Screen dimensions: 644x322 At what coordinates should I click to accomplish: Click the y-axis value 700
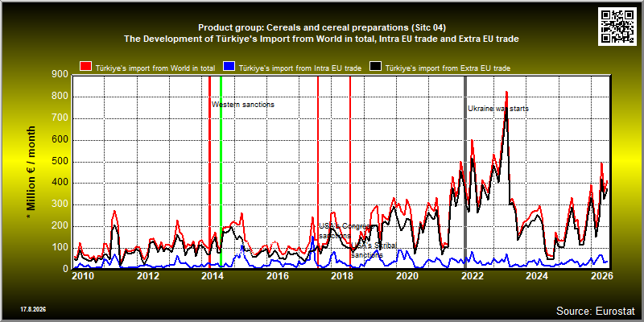tap(61, 118)
